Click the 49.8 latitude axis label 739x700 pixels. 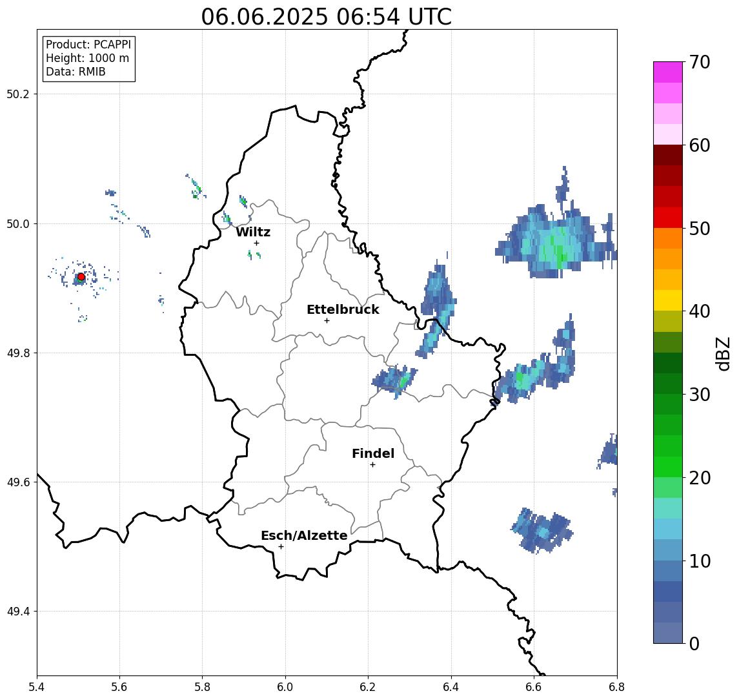click(x=18, y=353)
